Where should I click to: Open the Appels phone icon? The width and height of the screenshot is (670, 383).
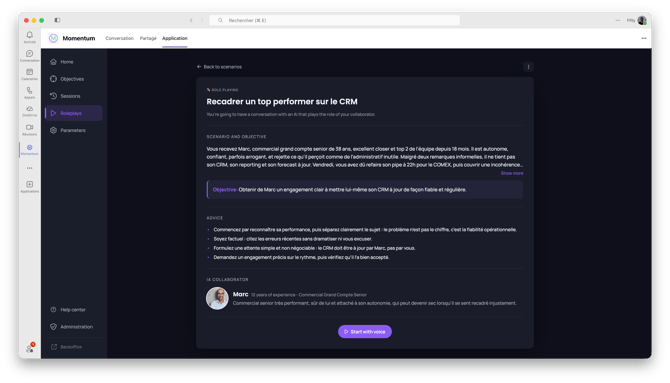(x=29, y=91)
